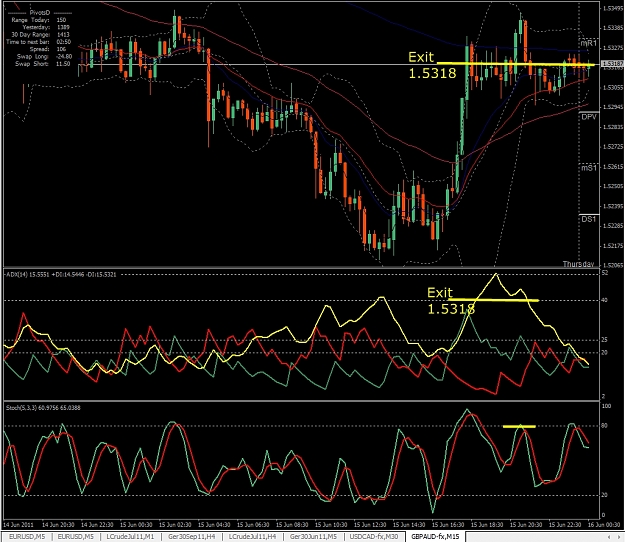The height and width of the screenshot is (542, 625).
Task: Select the active GBPAUD-fx,M15 tab
Action: pos(435,537)
